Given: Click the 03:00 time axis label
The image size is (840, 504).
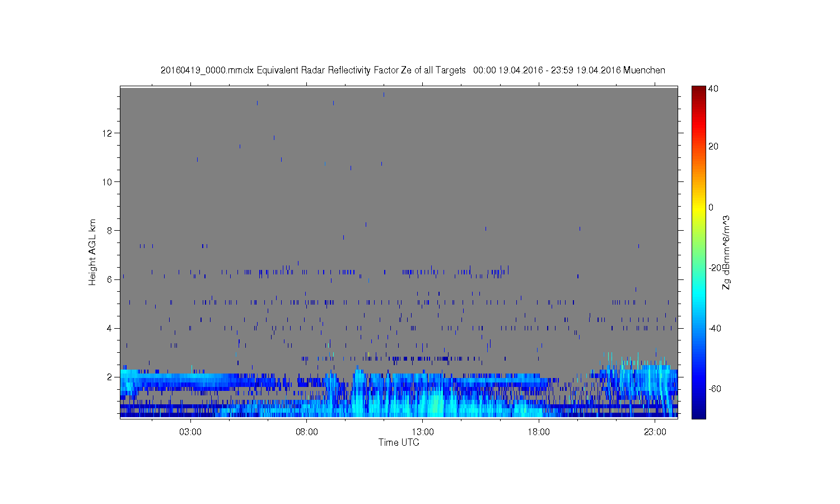Looking at the screenshot, I should coord(190,432).
